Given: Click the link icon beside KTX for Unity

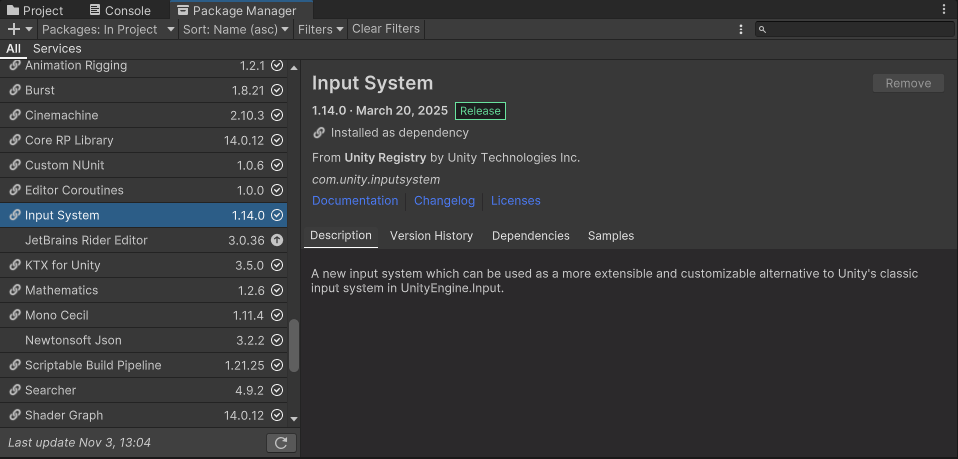Looking at the screenshot, I should pos(15,265).
